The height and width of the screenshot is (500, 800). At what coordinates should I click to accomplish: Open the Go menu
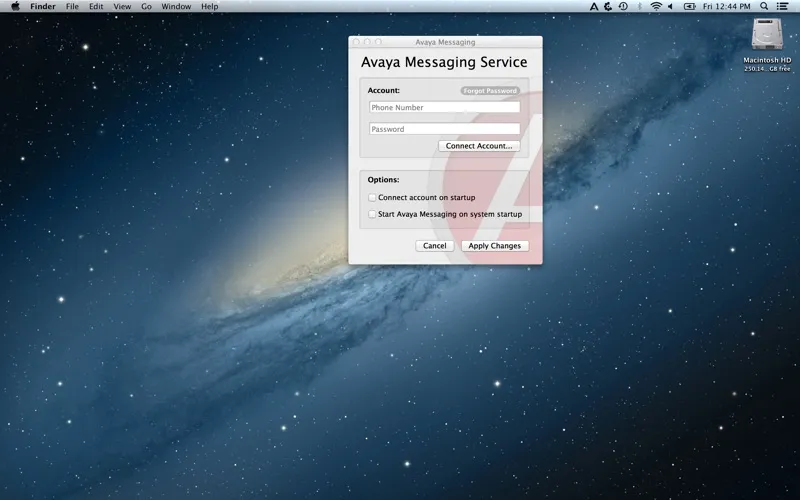coord(146,6)
